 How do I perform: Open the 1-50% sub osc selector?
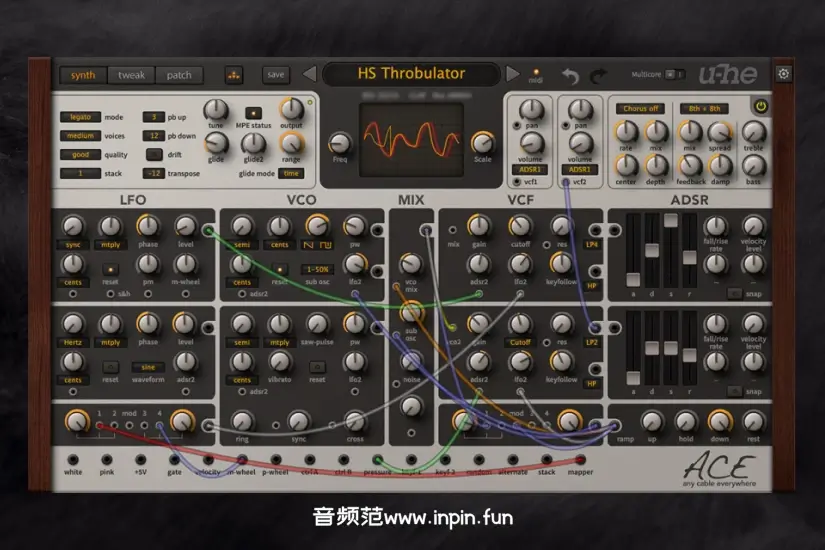click(317, 269)
